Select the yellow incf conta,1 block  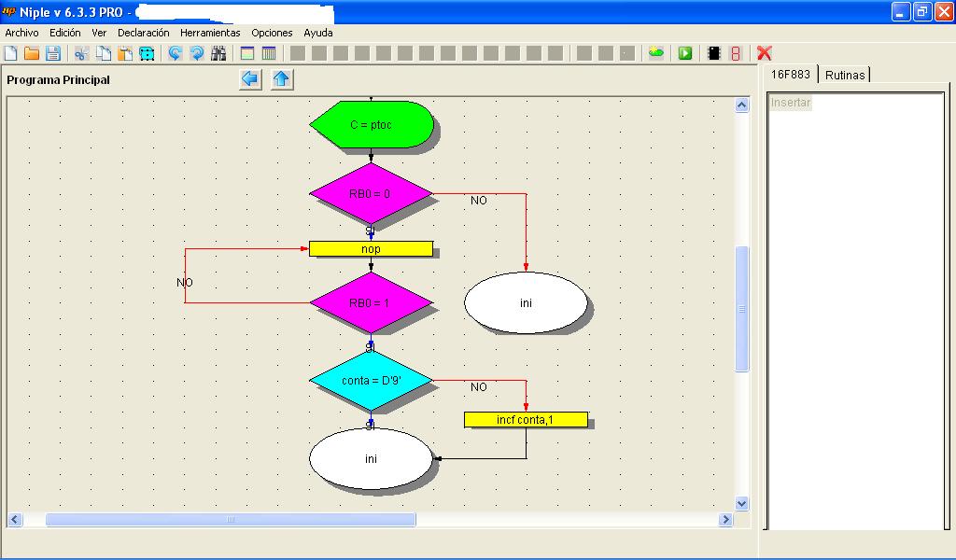526,420
